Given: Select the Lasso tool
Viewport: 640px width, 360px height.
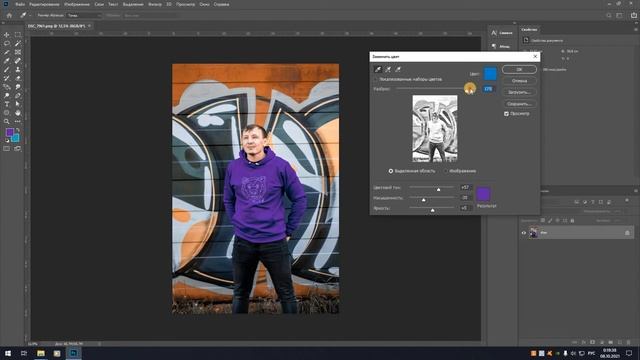Looking at the screenshot, I should (x=7, y=43).
